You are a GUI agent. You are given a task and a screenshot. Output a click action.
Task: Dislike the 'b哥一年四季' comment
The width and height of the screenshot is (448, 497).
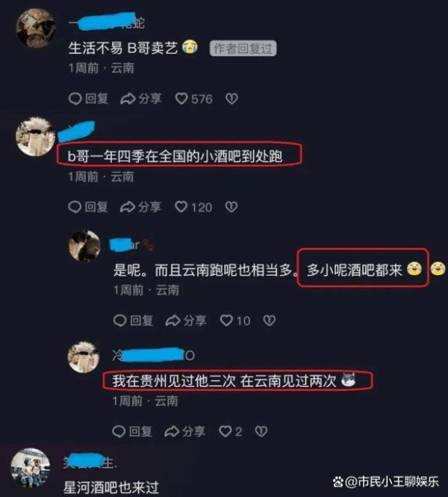tap(231, 207)
